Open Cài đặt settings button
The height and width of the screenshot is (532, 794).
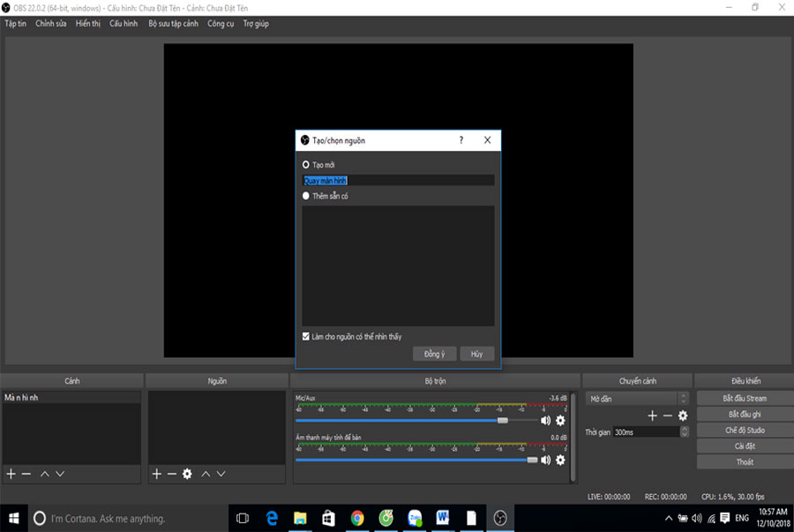tap(745, 446)
